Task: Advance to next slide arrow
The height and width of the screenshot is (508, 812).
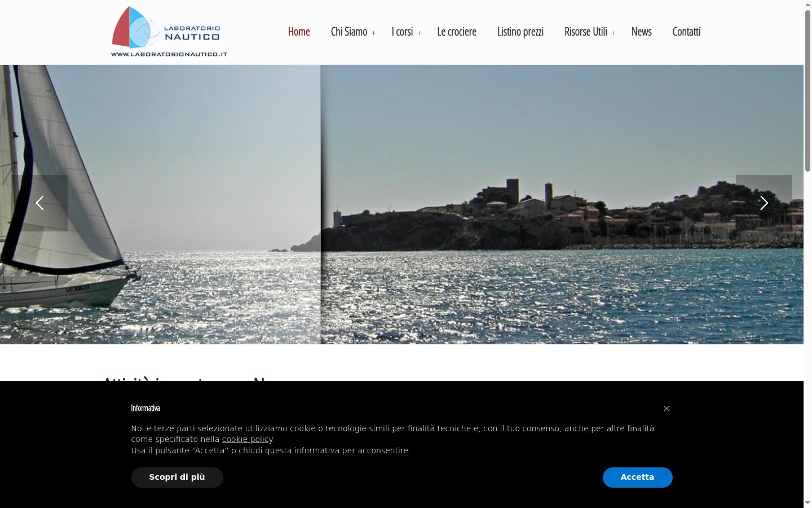Action: [x=764, y=203]
